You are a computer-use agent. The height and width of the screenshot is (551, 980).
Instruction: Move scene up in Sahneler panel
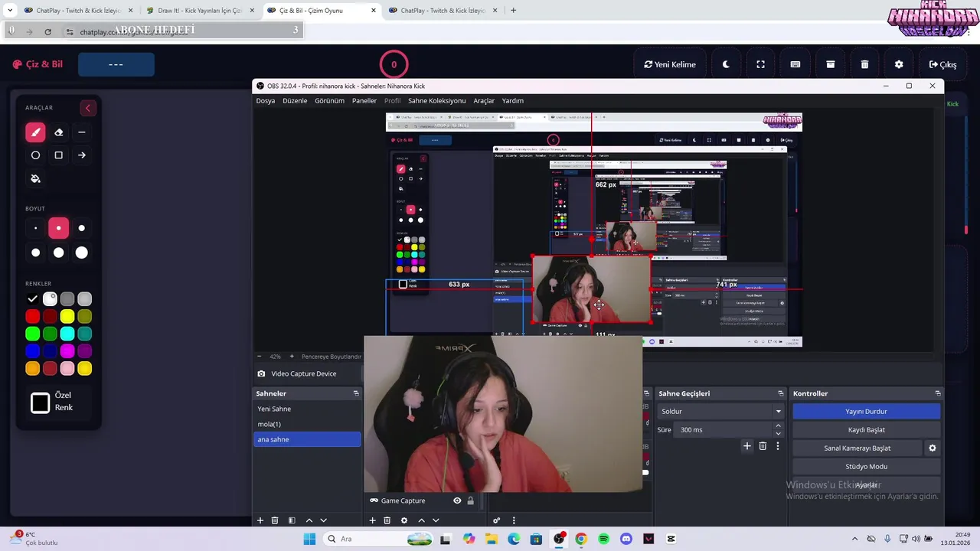coord(309,520)
